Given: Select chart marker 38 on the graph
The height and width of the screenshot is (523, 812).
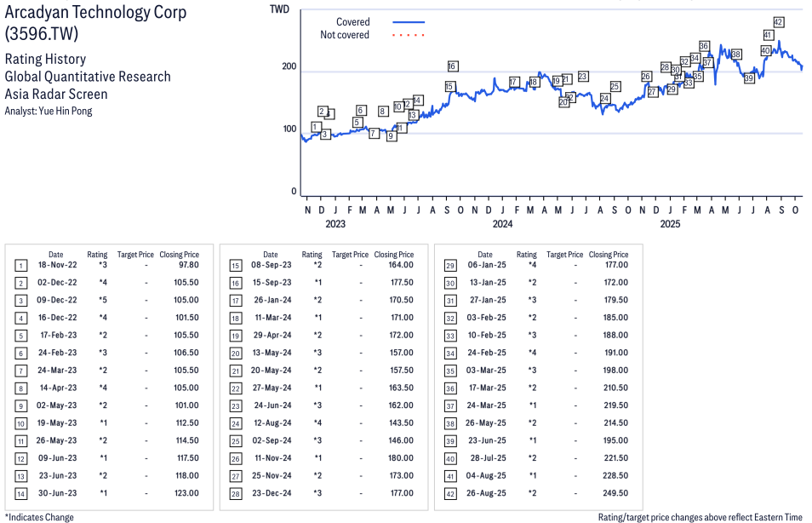Looking at the screenshot, I should click(735, 55).
